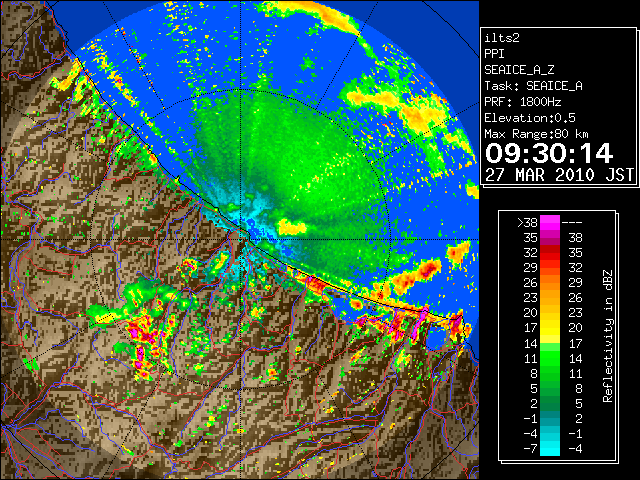Click the yellow echo blob near radar center
The image size is (640, 480).
coord(291,227)
